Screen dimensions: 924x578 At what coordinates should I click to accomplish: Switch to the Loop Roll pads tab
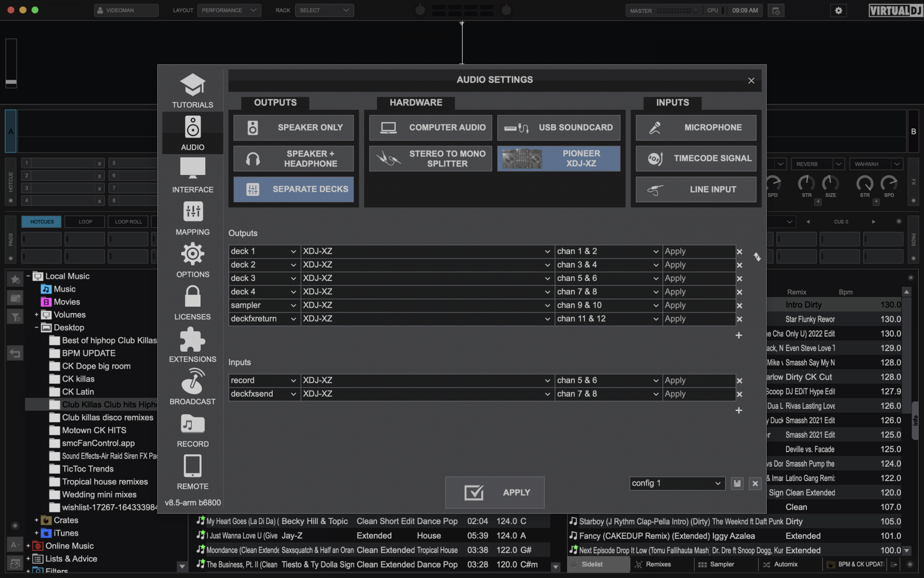(128, 222)
